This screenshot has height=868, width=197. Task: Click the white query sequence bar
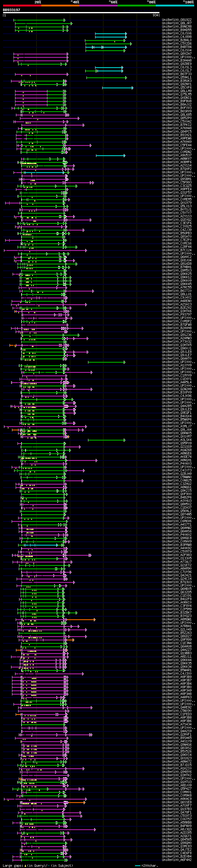(x=81, y=13)
